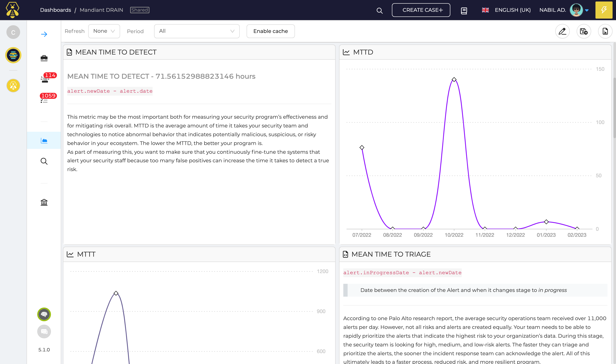The width and height of the screenshot is (616, 364).
Task: Open the organisation bank building icon
Action: pyautogui.click(x=44, y=202)
